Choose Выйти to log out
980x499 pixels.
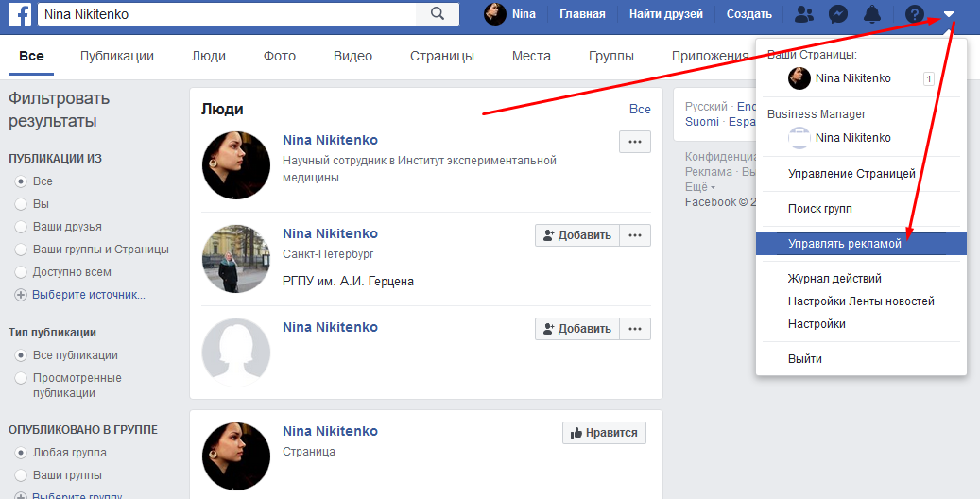(861, 359)
